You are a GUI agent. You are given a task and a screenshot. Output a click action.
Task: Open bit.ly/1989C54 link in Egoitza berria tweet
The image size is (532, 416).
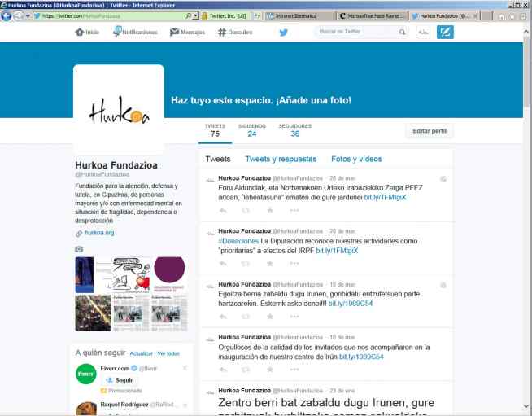tap(351, 304)
